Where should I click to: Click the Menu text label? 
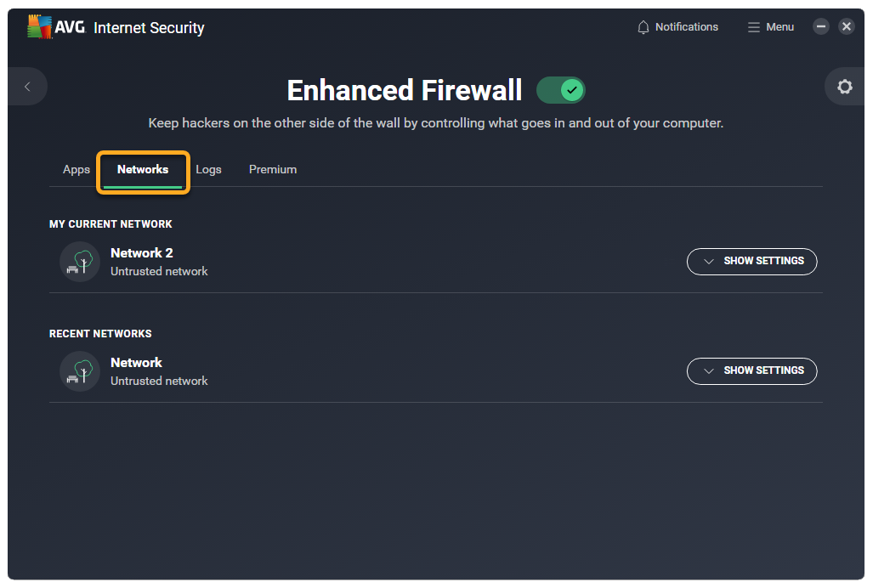[779, 27]
